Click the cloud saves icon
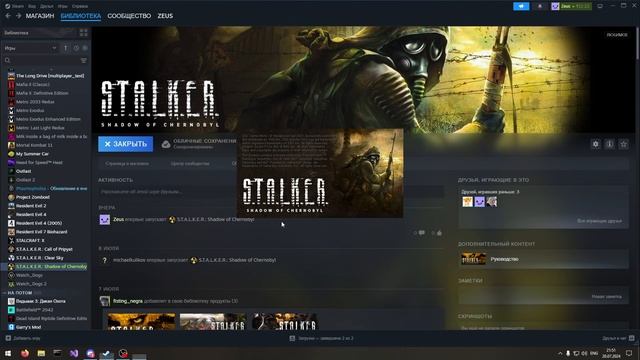Image resolution: width=640 pixels, height=360 pixels. point(166,144)
